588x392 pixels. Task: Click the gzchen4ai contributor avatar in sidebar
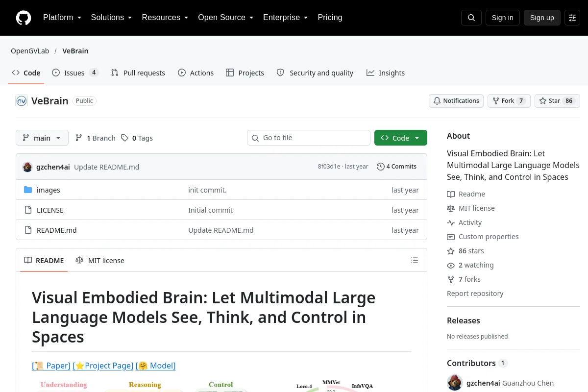click(x=455, y=383)
